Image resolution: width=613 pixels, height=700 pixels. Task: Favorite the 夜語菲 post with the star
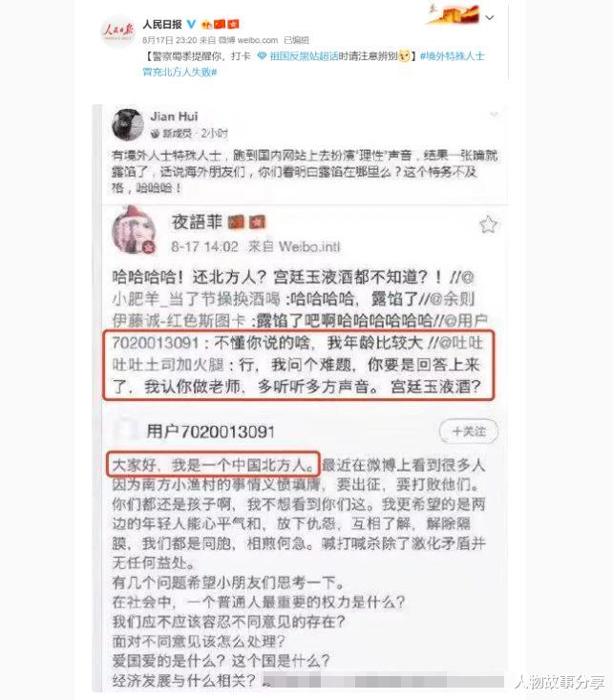(x=489, y=224)
